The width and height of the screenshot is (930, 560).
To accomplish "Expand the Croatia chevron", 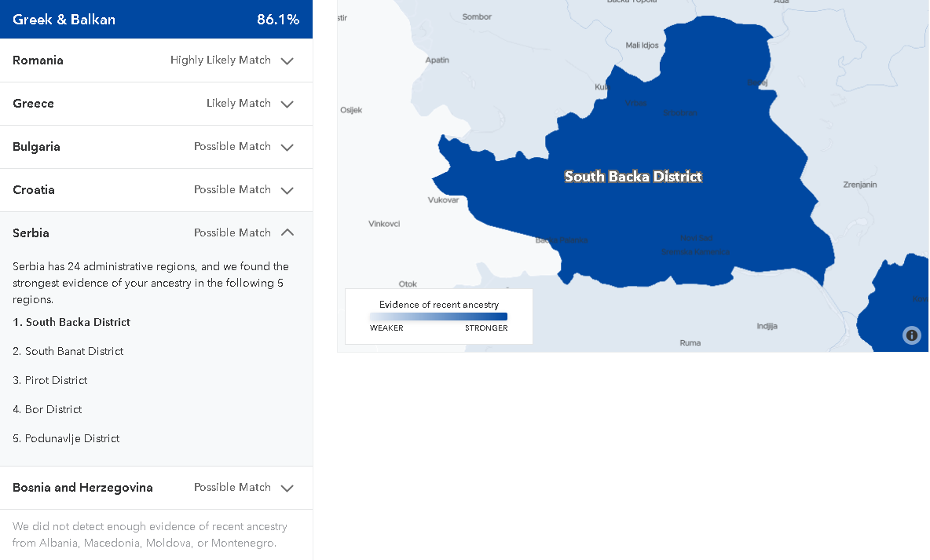I will pyautogui.click(x=287, y=190).
